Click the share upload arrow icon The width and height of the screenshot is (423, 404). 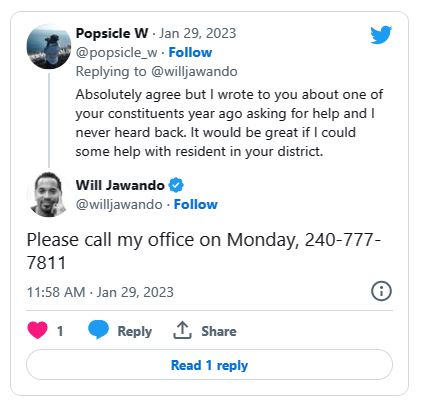point(182,330)
